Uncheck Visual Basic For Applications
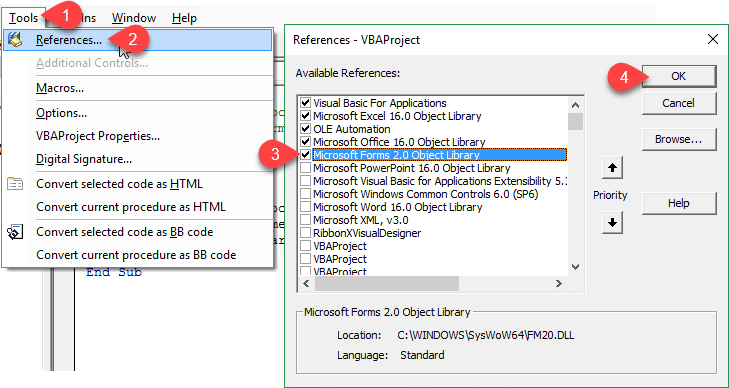This screenshot has width=729, height=388. click(305, 103)
